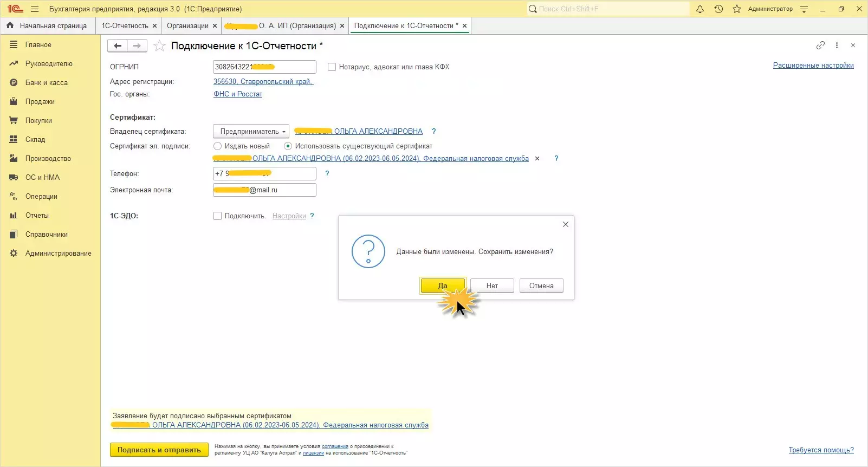Open the Настройки link for 1С-ЭДО
The width and height of the screenshot is (868, 467).
pyautogui.click(x=289, y=216)
